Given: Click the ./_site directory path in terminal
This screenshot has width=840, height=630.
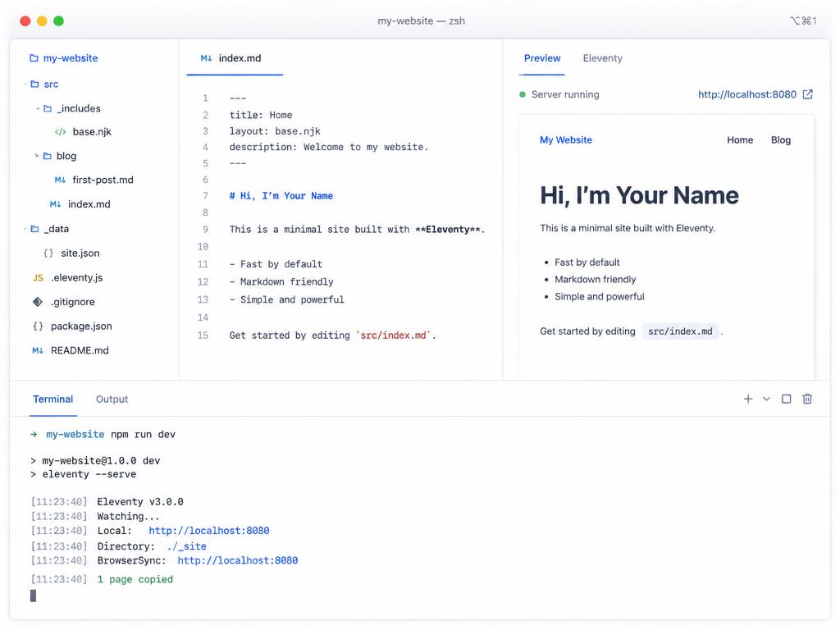Looking at the screenshot, I should coord(186,546).
